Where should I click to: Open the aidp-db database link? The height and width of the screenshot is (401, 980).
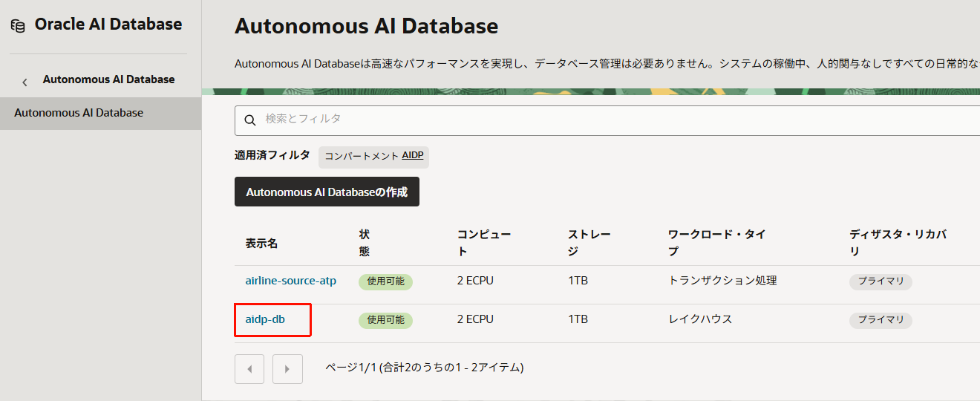(265, 319)
